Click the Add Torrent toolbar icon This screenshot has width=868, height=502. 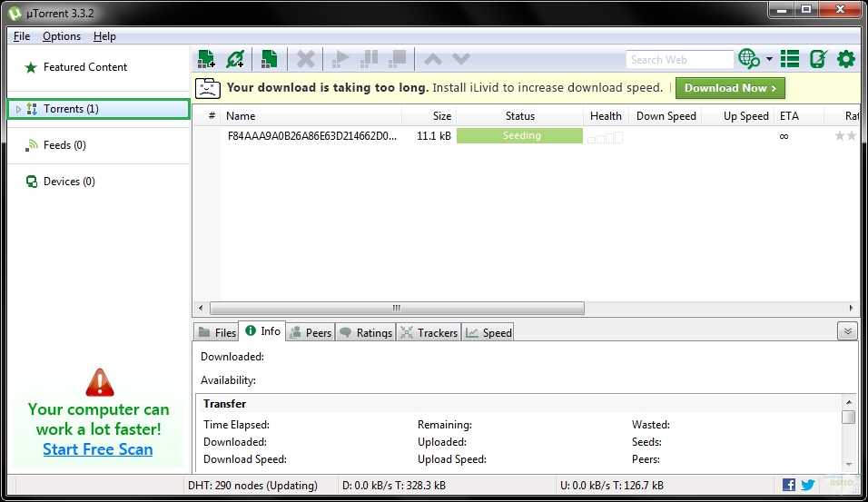(206, 59)
